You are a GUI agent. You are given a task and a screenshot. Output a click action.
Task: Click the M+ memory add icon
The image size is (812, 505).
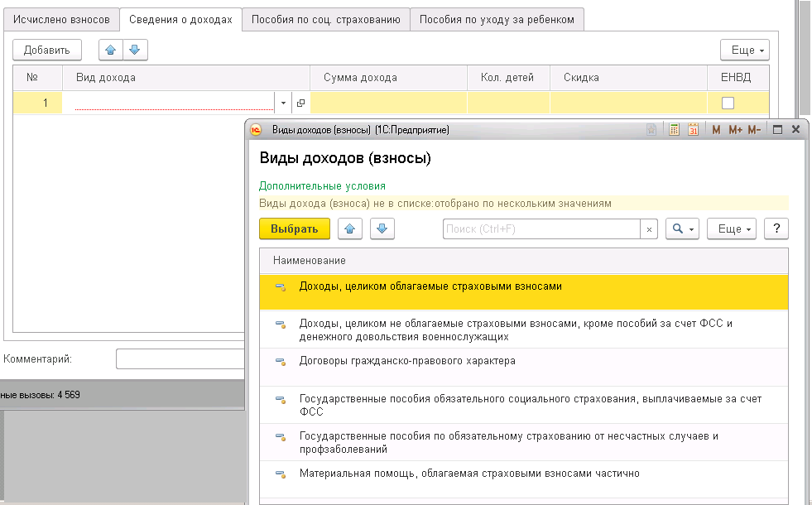735,130
